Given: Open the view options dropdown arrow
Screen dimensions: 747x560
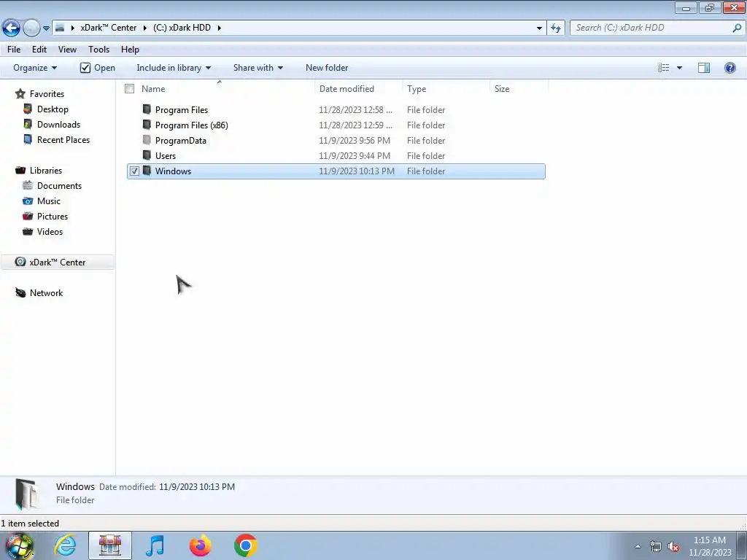Looking at the screenshot, I should tap(679, 68).
